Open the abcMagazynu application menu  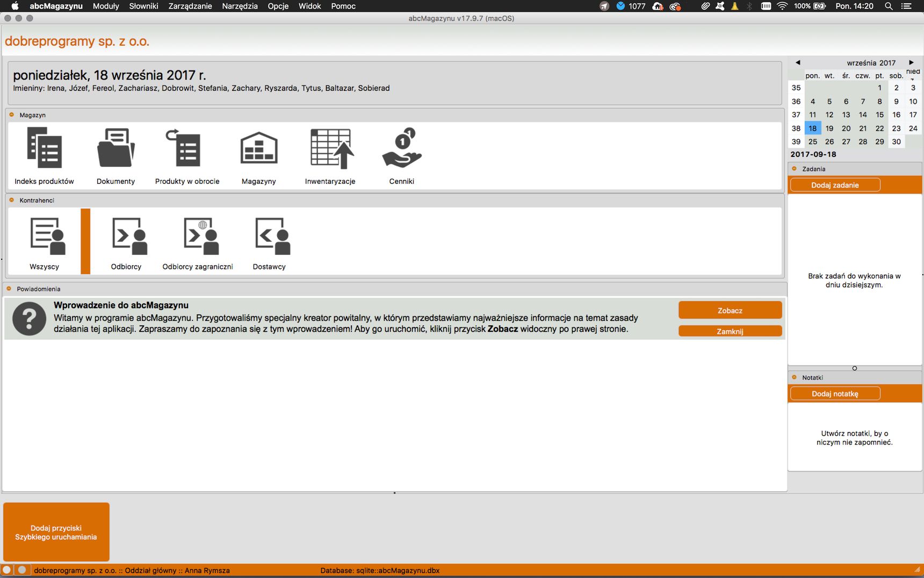(x=56, y=6)
